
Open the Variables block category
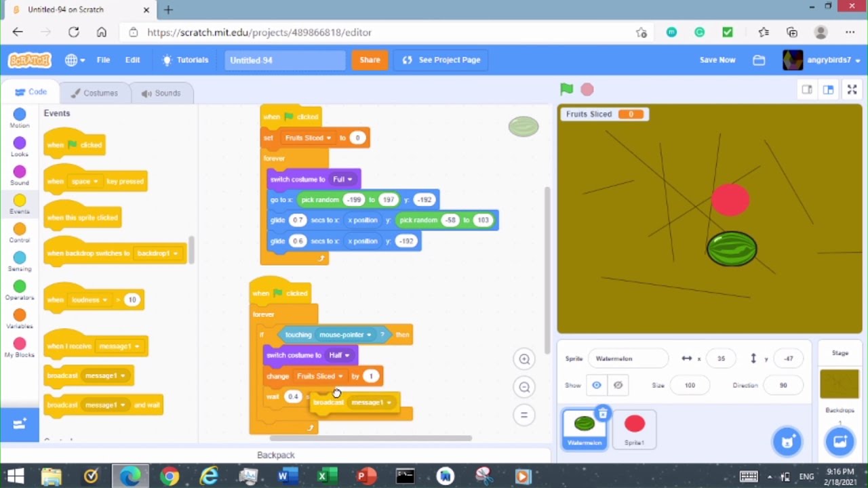(x=20, y=319)
